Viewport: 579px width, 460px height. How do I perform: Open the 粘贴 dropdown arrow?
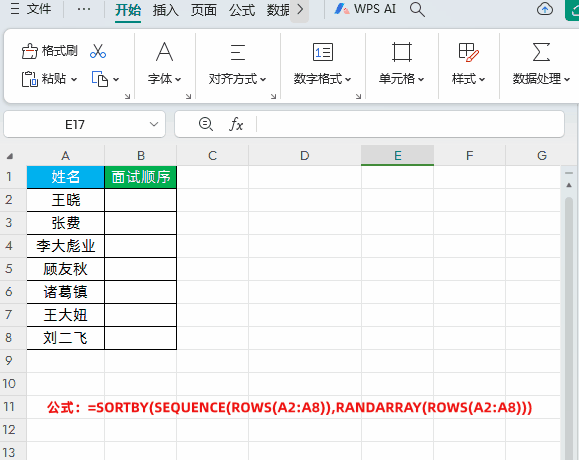coord(73,79)
